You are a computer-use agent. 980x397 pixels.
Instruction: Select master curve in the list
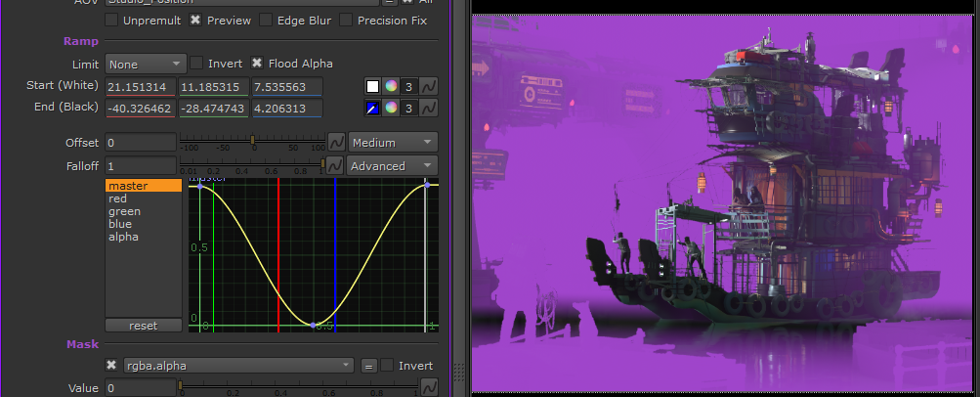(144, 186)
